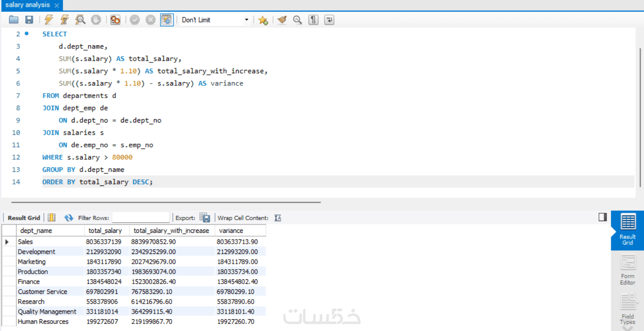The image size is (644, 331).
Task: Click the total_salary_with_increase column header
Action: pyautogui.click(x=171, y=231)
